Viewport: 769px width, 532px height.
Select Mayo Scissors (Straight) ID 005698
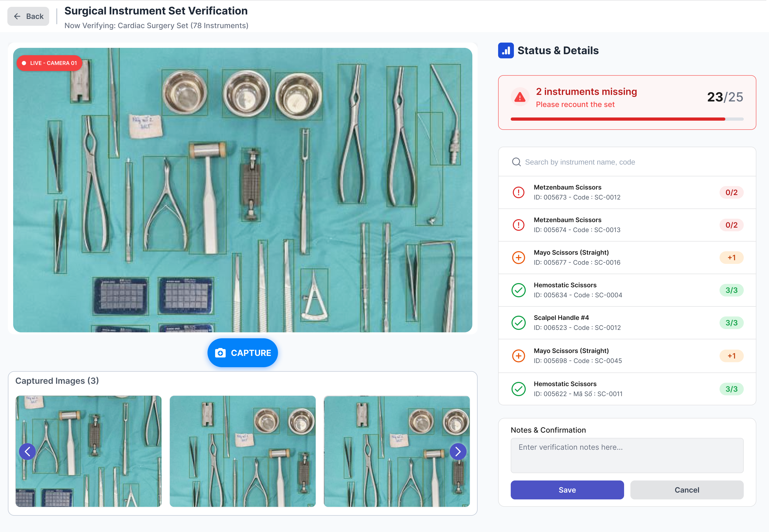coord(627,356)
